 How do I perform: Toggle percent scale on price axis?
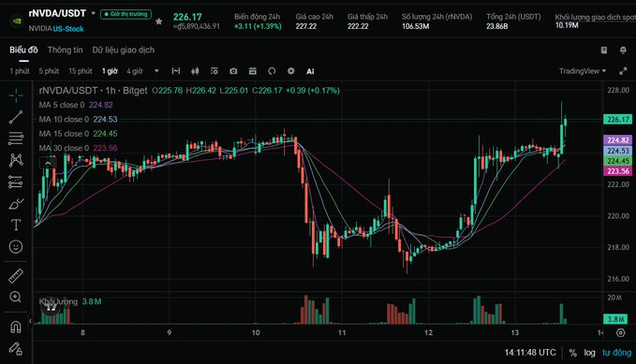click(x=572, y=353)
